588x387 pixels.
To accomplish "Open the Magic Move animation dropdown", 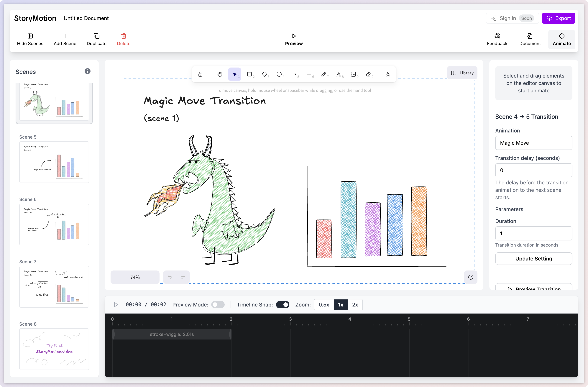I will pyautogui.click(x=533, y=143).
